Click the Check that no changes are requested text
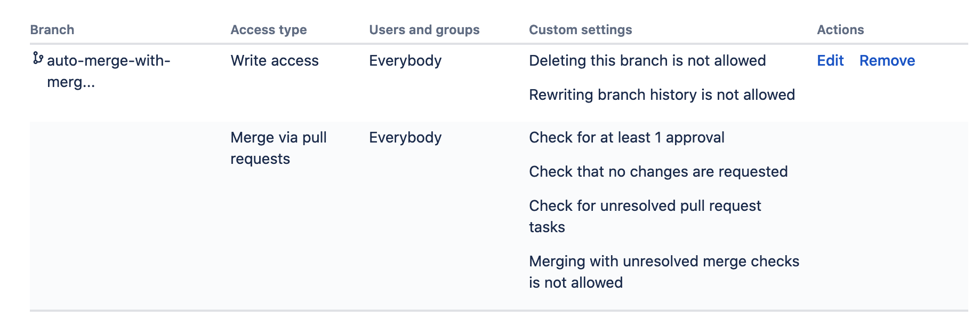This screenshot has height=316, width=980. (657, 171)
